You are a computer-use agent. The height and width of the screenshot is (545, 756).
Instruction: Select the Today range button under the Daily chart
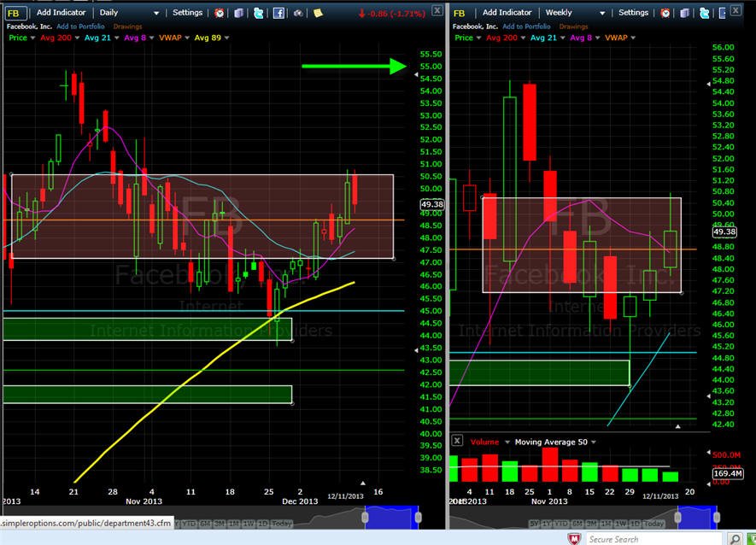tap(282, 524)
